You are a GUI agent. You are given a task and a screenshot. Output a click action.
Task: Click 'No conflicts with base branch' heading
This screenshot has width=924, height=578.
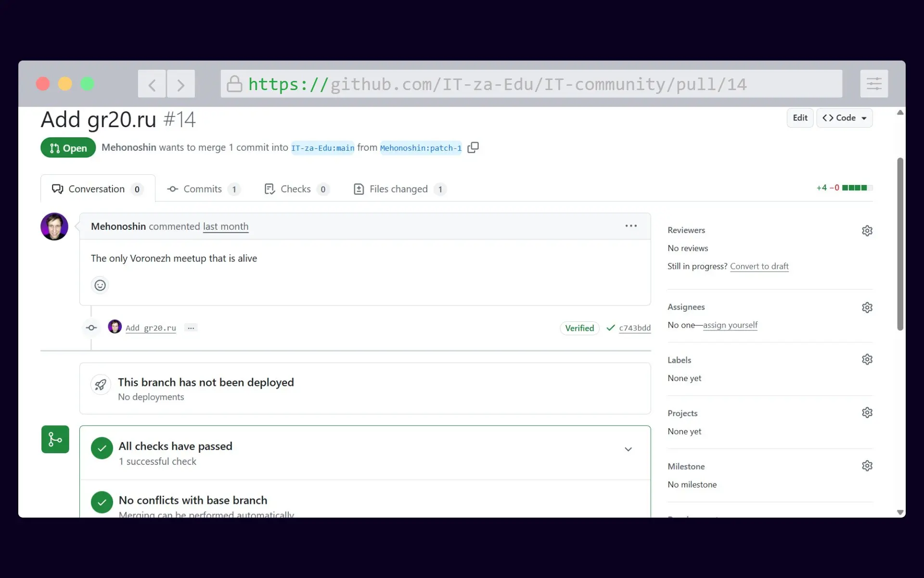point(193,500)
